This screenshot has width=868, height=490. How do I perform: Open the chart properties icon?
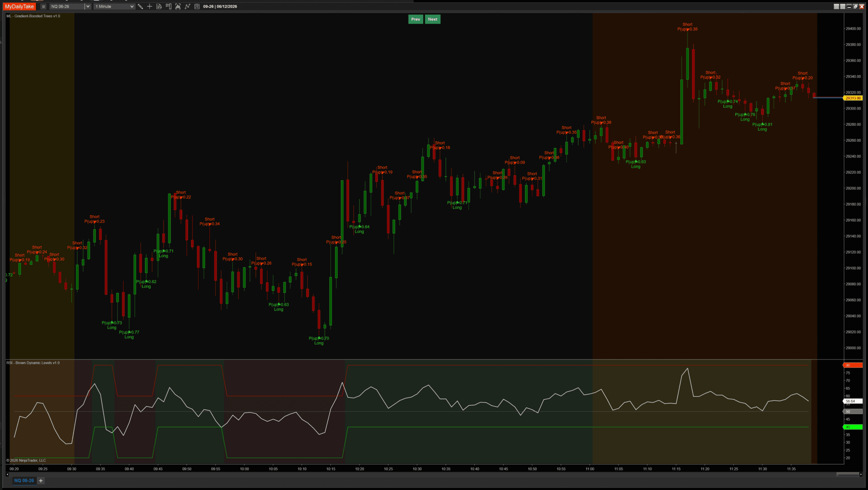[x=197, y=6]
